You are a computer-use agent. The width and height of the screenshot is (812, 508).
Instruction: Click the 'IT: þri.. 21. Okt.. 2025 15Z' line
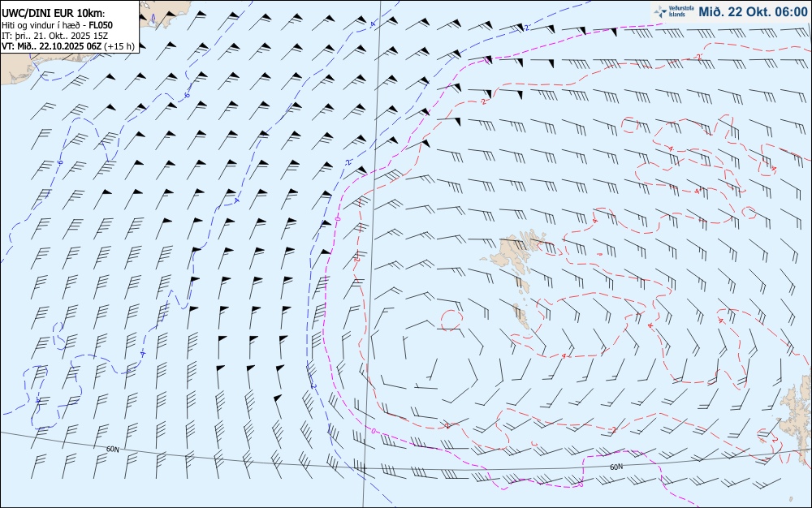point(55,36)
